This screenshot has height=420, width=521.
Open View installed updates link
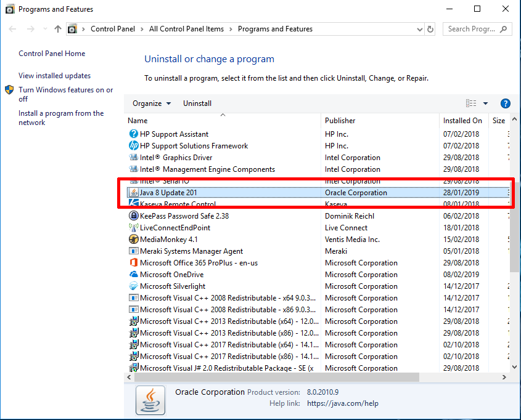pos(54,76)
